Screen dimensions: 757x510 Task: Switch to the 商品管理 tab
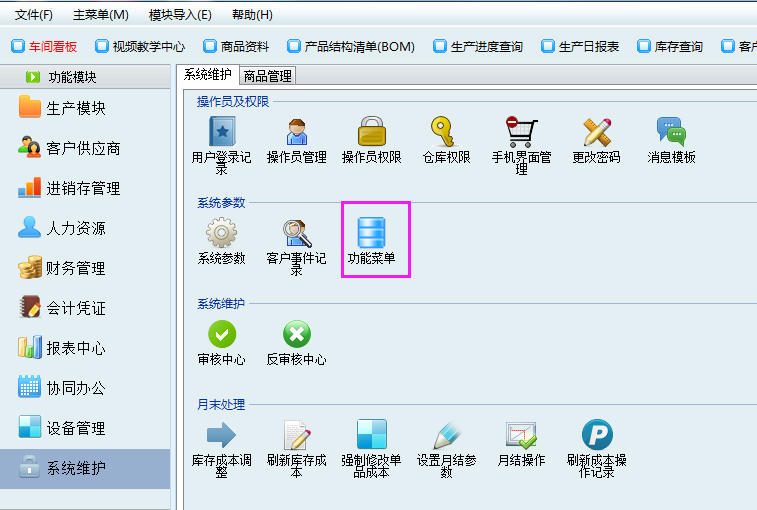267,76
